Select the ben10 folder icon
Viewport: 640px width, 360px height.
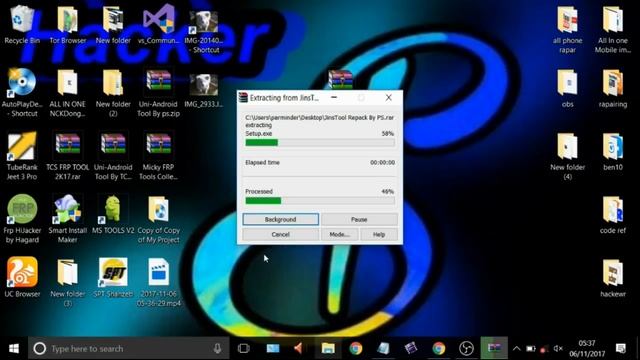pyautogui.click(x=613, y=152)
